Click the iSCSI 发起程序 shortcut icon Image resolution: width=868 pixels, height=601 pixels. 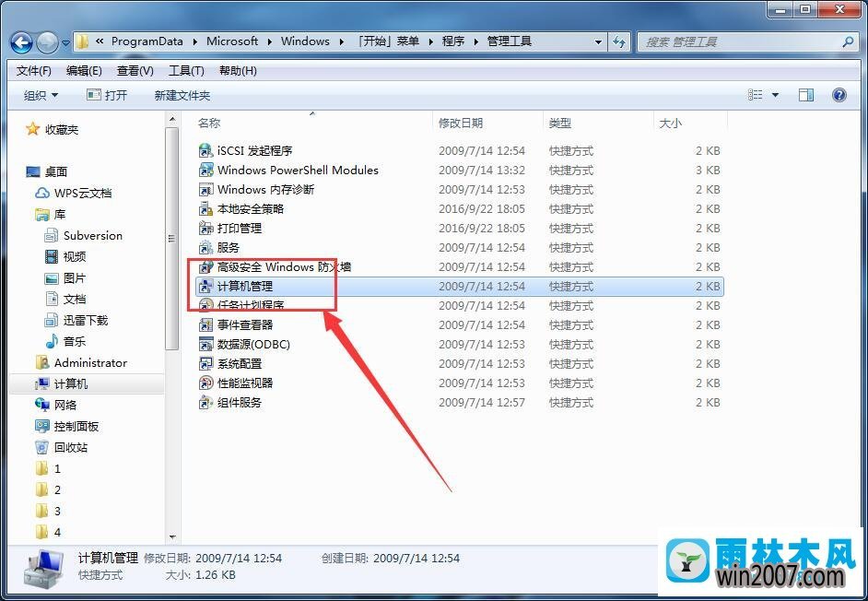pyautogui.click(x=205, y=150)
